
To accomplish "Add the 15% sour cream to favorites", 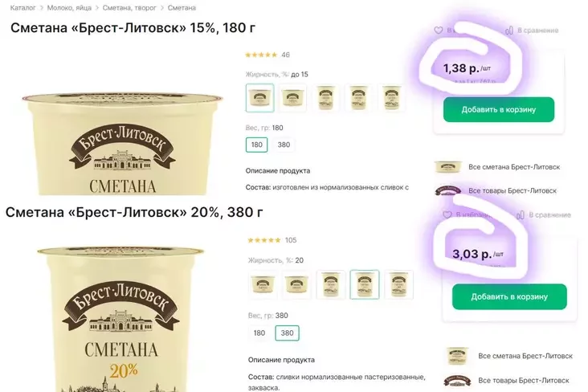I will [439, 31].
